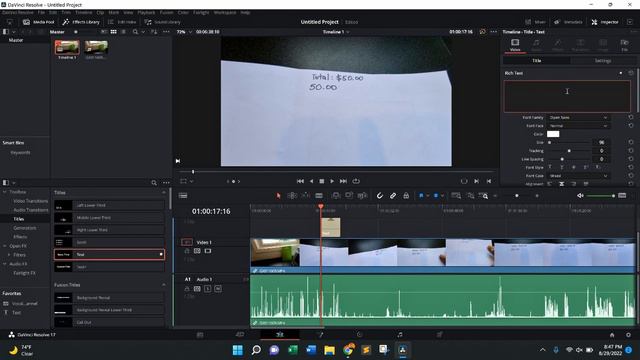Viewport: 640px width, 360px height.
Task: Select the Timeline 1 thumbnail
Action: [67, 48]
